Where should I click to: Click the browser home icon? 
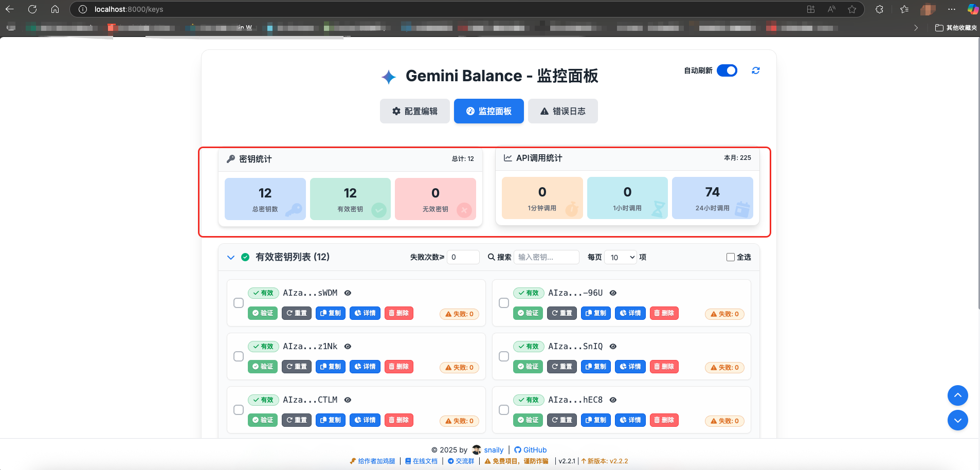55,9
